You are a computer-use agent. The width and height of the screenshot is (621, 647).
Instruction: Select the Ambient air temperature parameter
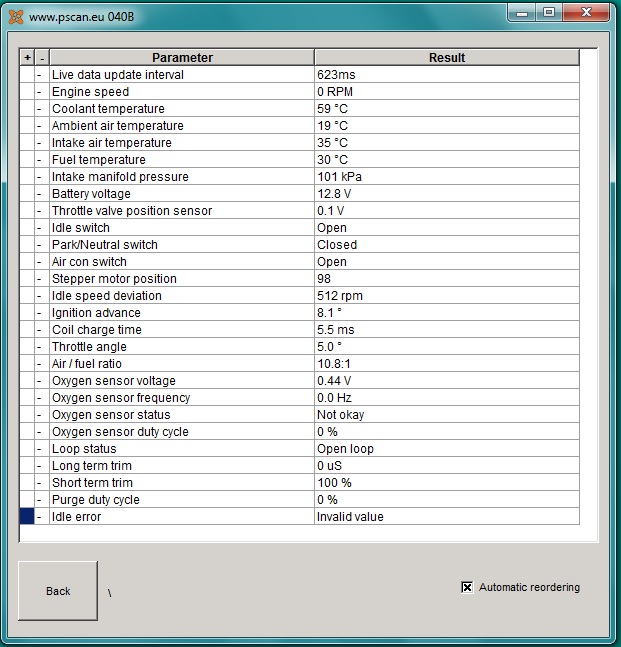[x=182, y=125]
